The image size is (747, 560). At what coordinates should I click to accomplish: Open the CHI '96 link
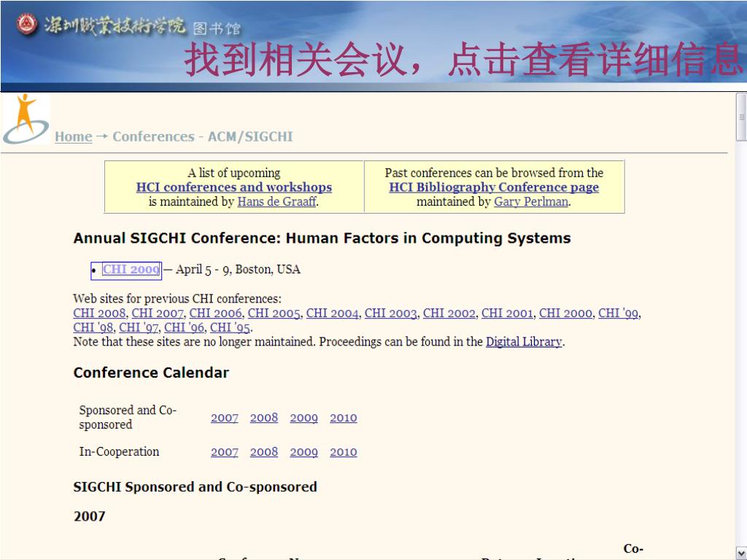point(185,327)
